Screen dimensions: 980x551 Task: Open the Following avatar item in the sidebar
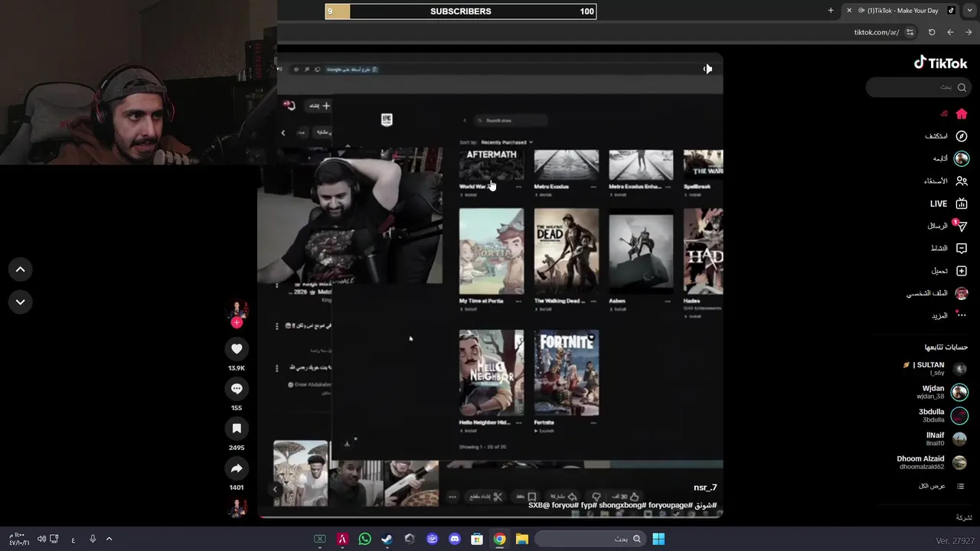(x=962, y=158)
